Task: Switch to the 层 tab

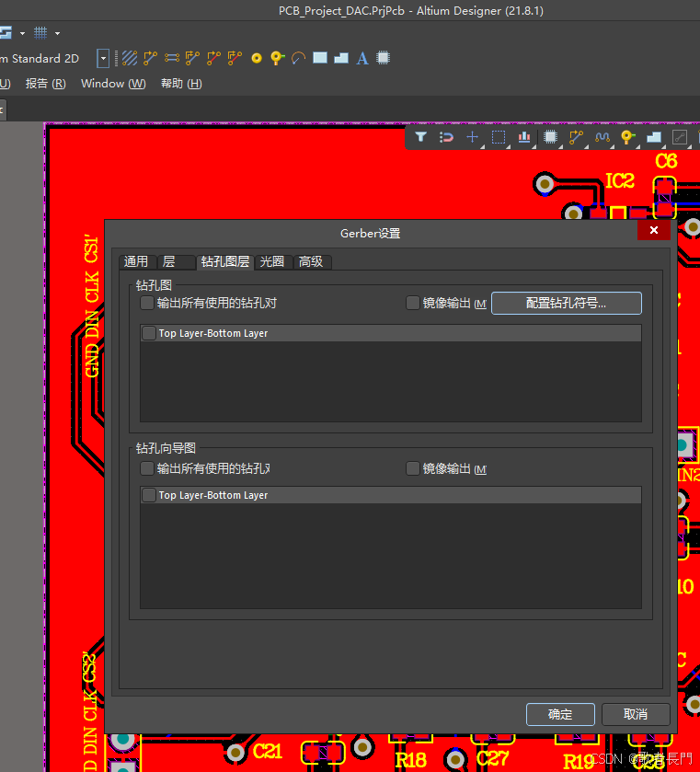Action: tap(177, 262)
